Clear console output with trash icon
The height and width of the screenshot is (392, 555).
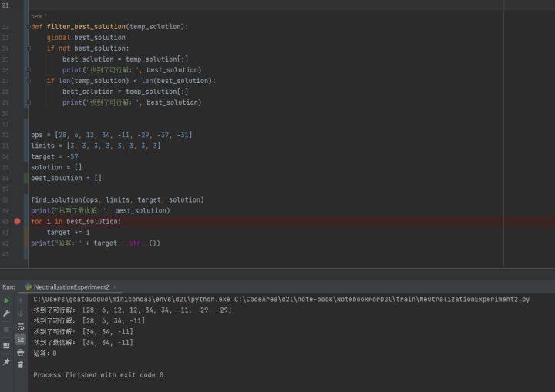click(x=21, y=365)
